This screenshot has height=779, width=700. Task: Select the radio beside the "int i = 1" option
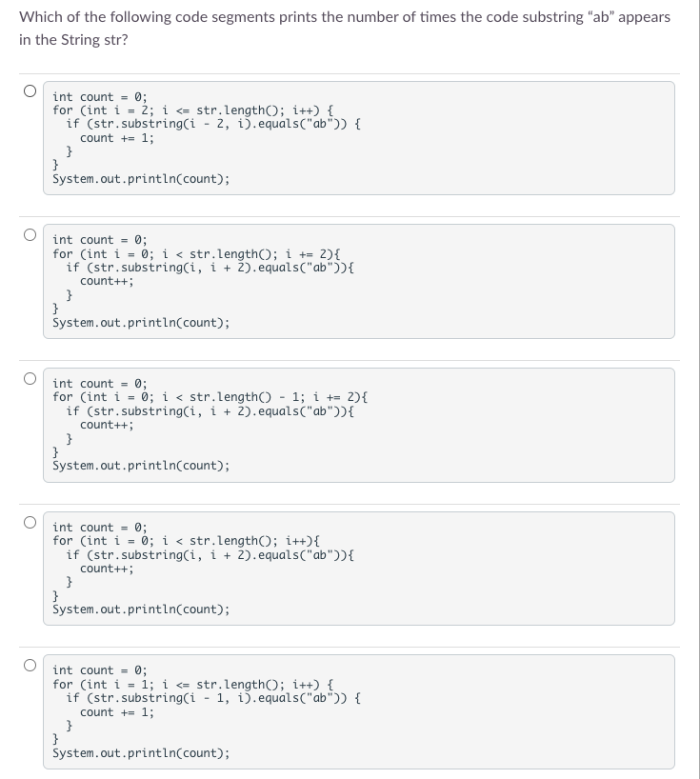[29, 664]
